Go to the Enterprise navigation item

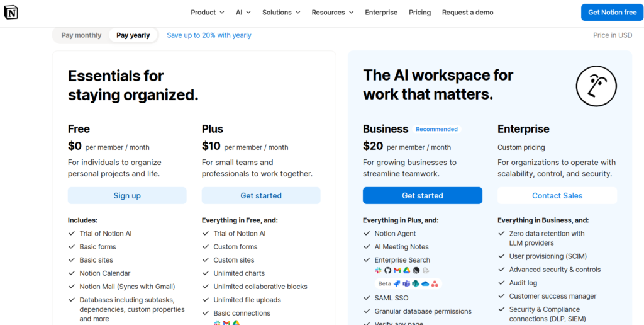click(x=381, y=13)
